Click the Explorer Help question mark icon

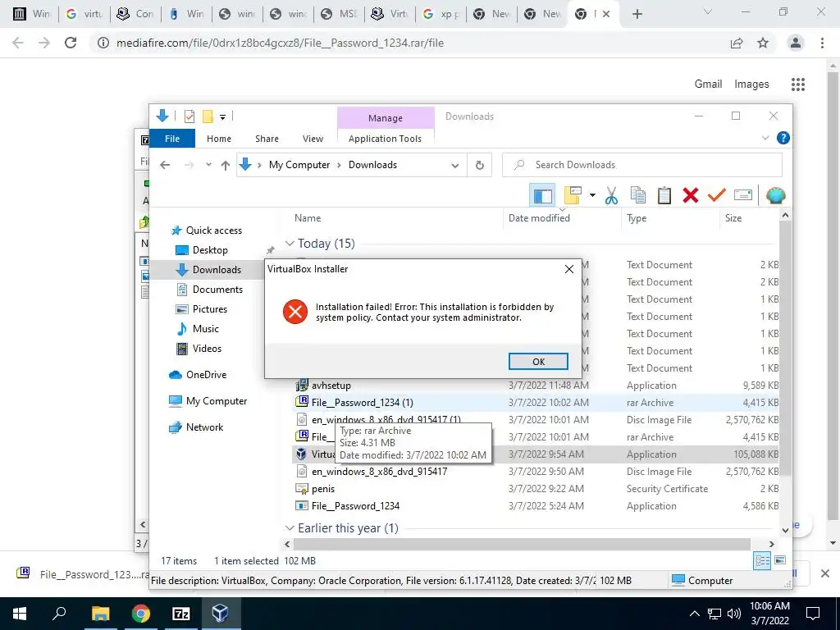tap(783, 138)
